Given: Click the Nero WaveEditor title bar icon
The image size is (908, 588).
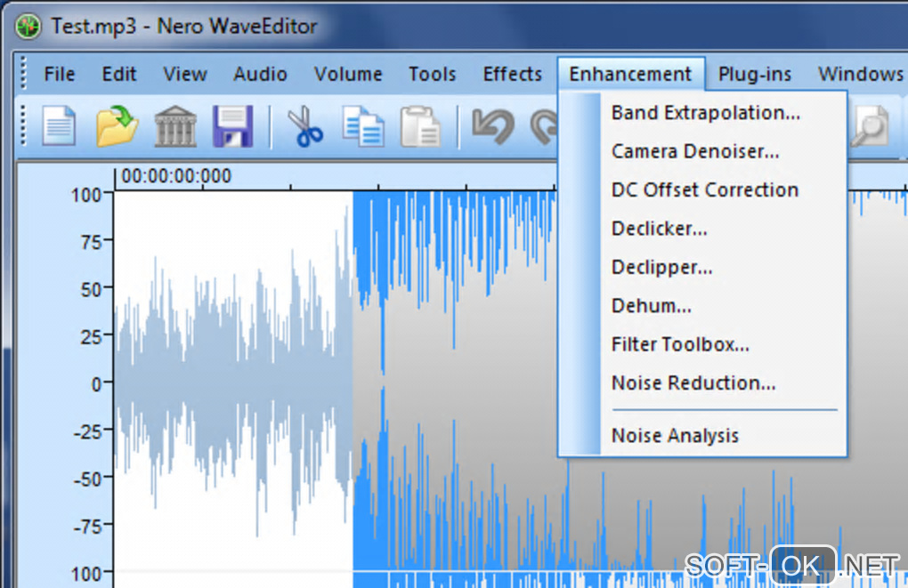Looking at the screenshot, I should (x=28, y=26).
